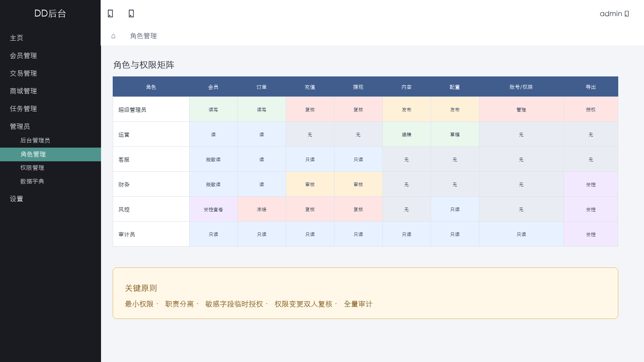Click 只读 cell for 风控 配置
644x362 pixels.
[455, 209]
